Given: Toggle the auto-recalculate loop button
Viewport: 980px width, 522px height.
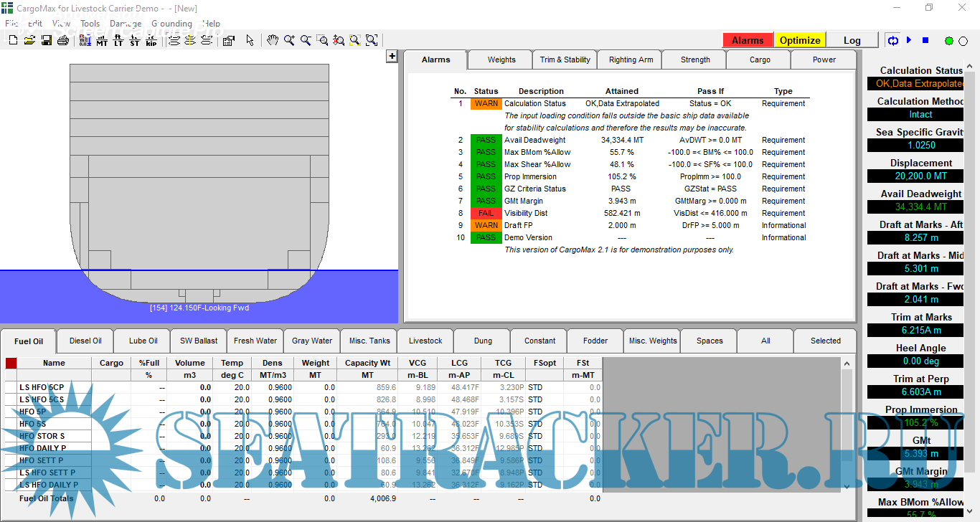Looking at the screenshot, I should [892, 41].
